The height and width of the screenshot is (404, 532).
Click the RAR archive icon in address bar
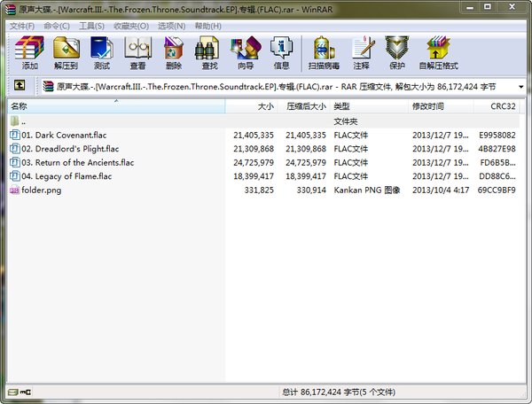[49, 87]
